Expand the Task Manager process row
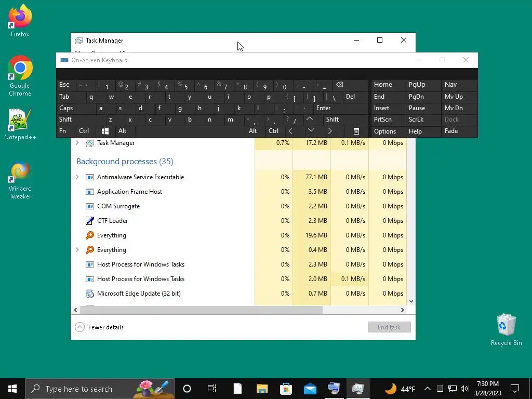532x399 pixels. coord(77,143)
